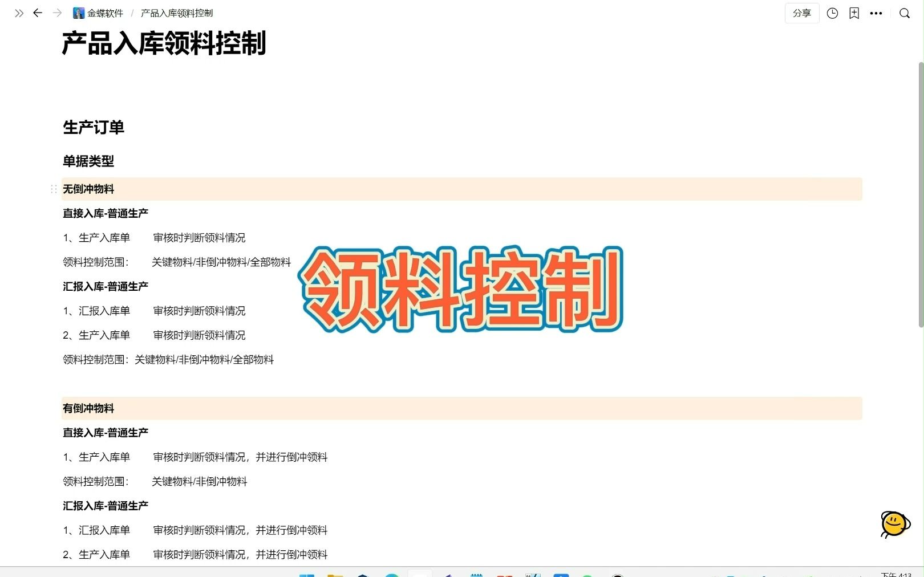Click the 生产订单 heading
Screen dimensions: 924x577
click(94, 127)
